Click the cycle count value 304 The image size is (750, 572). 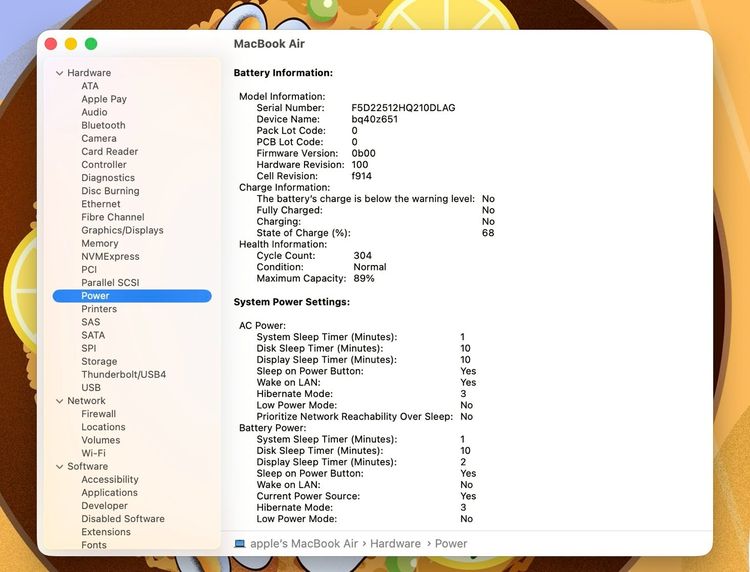point(363,256)
